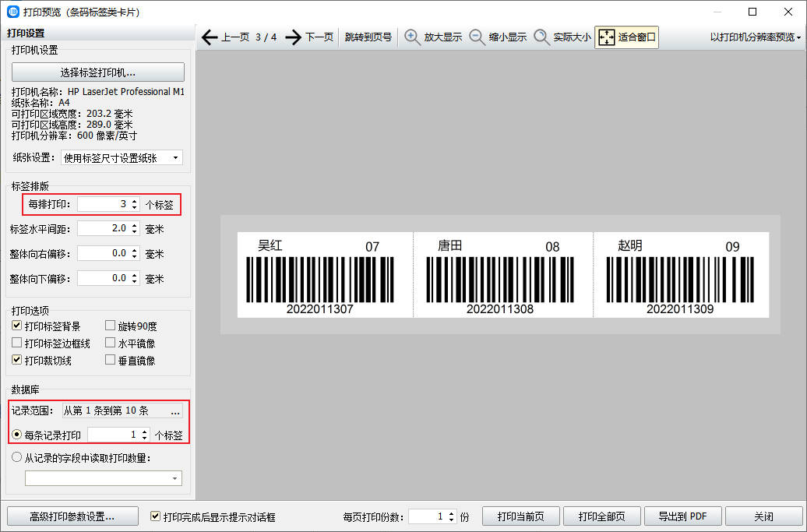Open the print quantity field dropdown
Screen dimensions: 807x532
175,478
